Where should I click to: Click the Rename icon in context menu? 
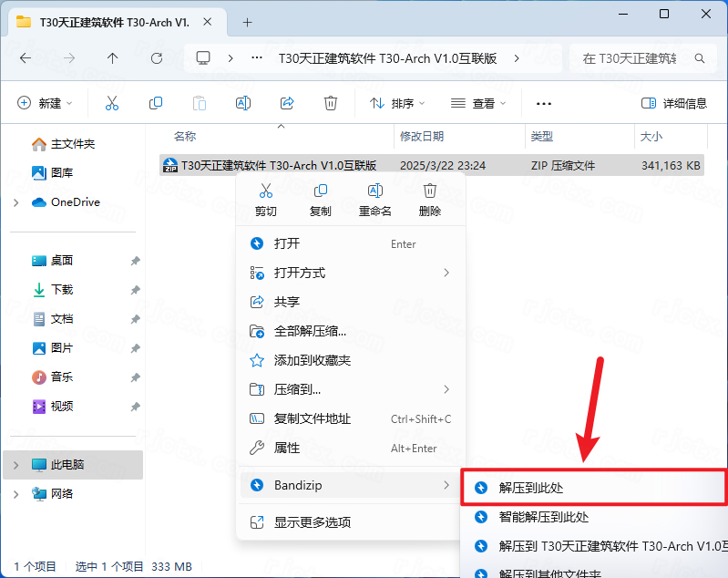coord(374,191)
